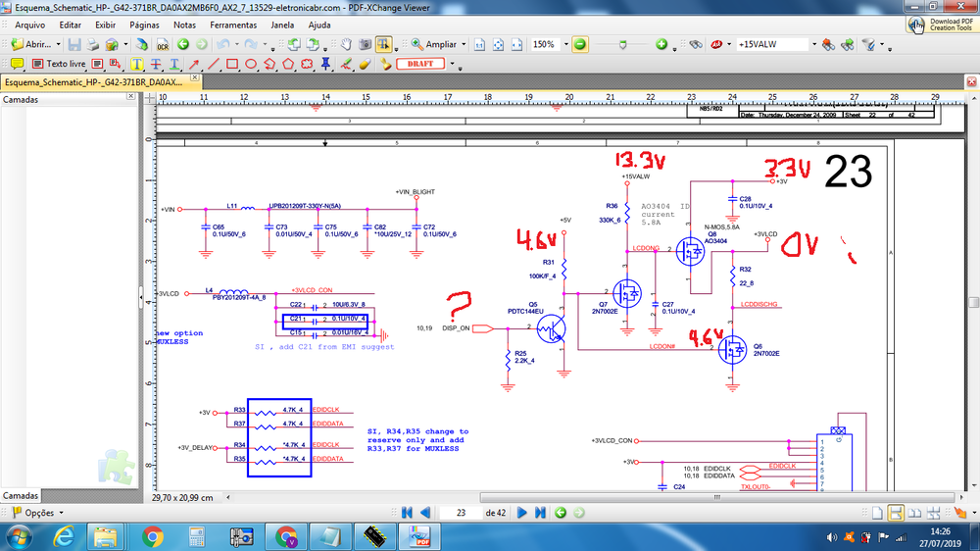
Task: Open the Exibir menu
Action: point(105,24)
